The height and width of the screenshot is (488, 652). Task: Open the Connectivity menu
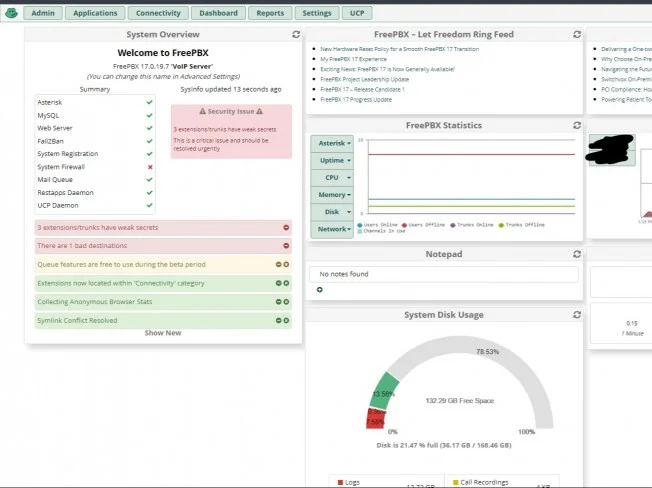point(158,13)
